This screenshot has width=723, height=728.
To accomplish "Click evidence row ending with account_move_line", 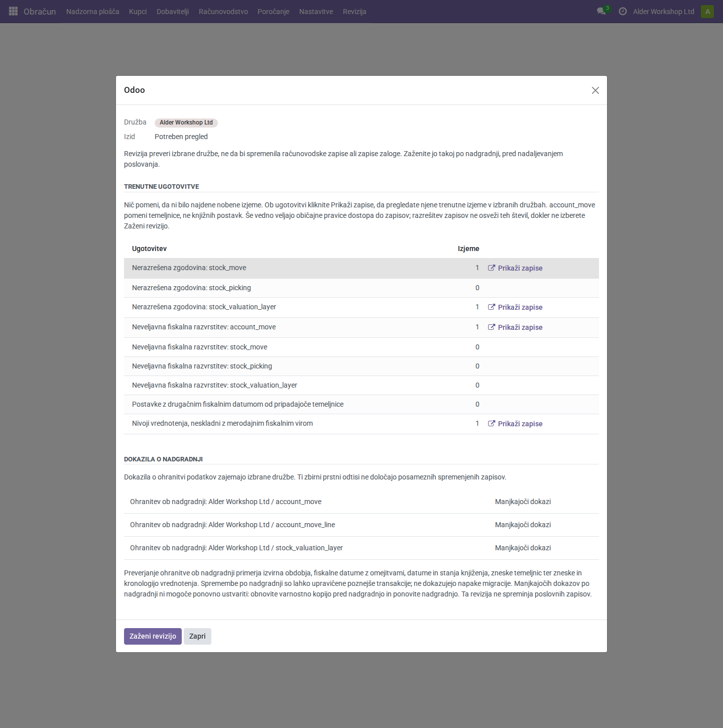I will pyautogui.click(x=361, y=525).
